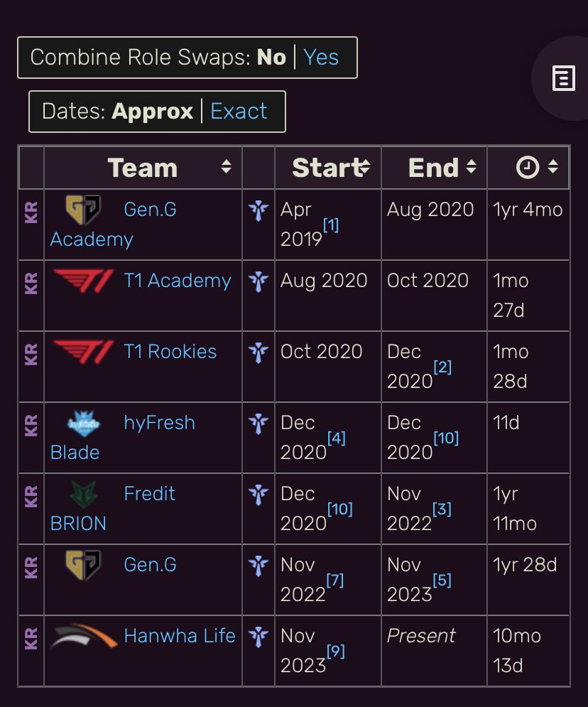Sort the table by Team column
Viewport: 588px width, 707px height.
point(143,167)
